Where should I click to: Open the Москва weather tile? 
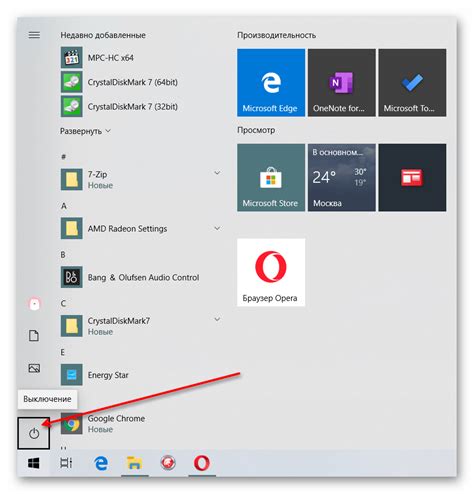click(x=342, y=178)
